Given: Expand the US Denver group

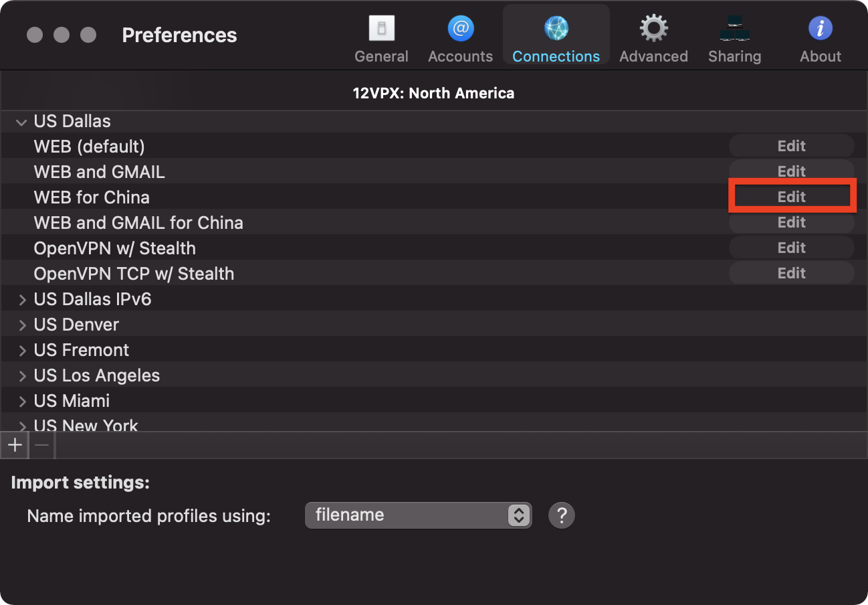Looking at the screenshot, I should pyautogui.click(x=22, y=325).
